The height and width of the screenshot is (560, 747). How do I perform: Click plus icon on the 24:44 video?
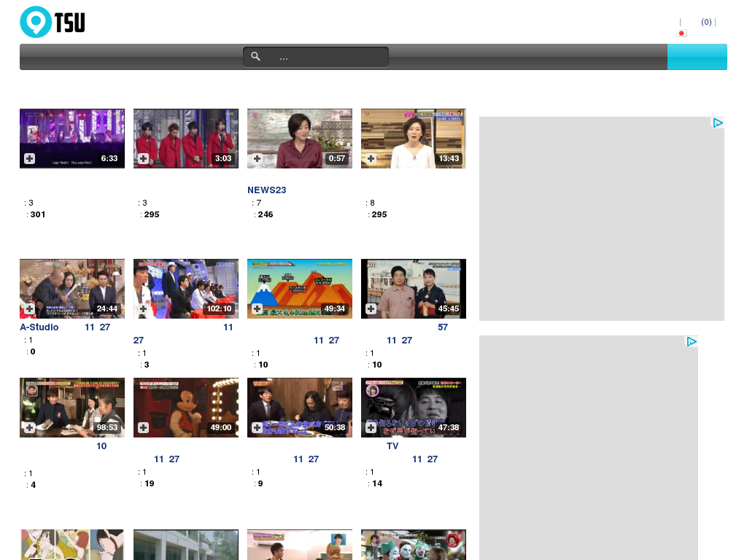pyautogui.click(x=29, y=308)
